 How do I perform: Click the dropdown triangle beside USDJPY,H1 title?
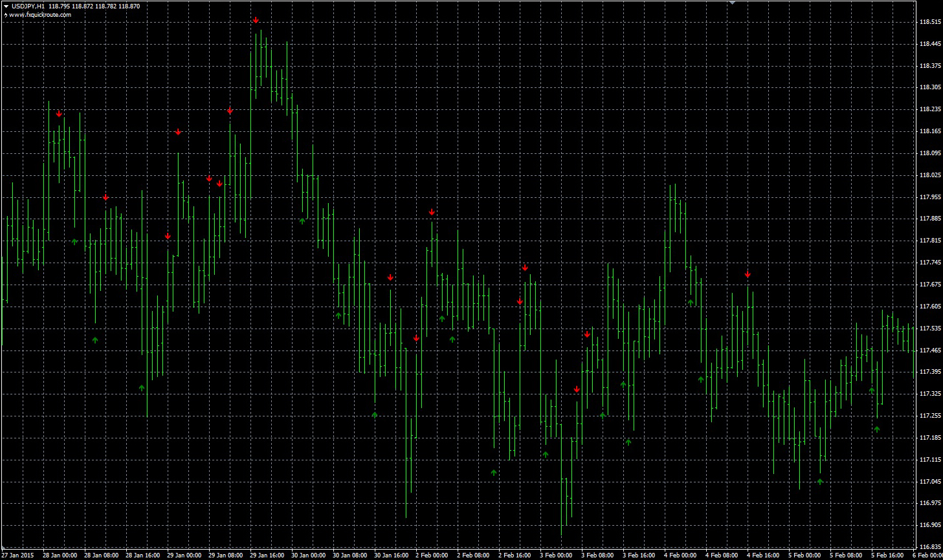coord(6,6)
